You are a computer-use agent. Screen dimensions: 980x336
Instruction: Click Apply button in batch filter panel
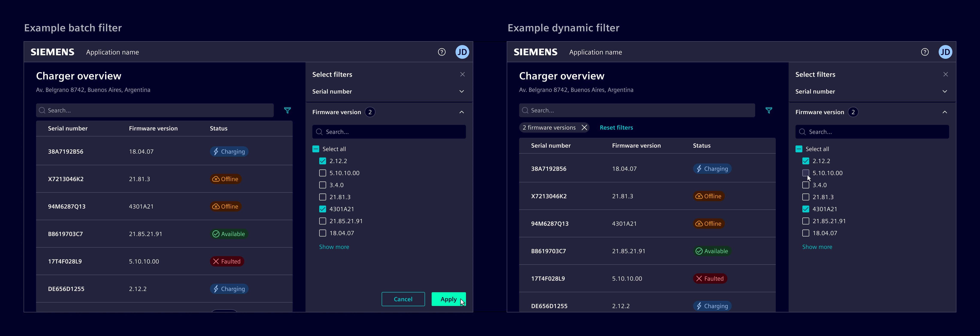[x=449, y=299]
